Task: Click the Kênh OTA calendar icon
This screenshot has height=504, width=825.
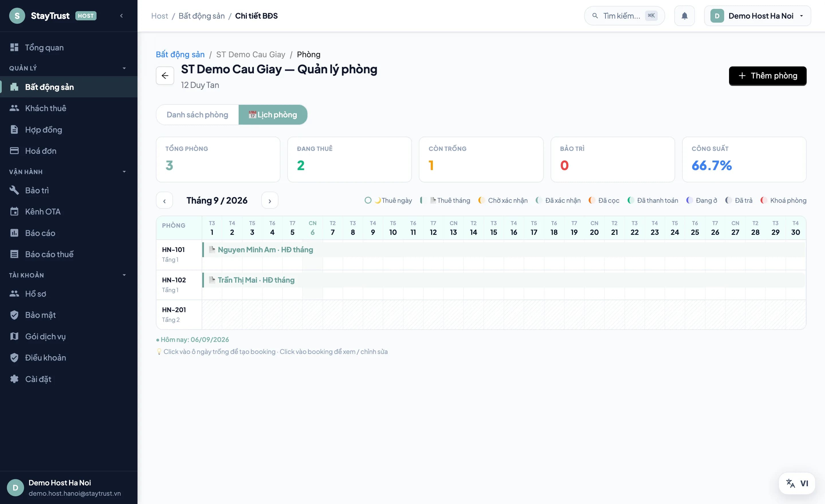Action: [x=14, y=212]
